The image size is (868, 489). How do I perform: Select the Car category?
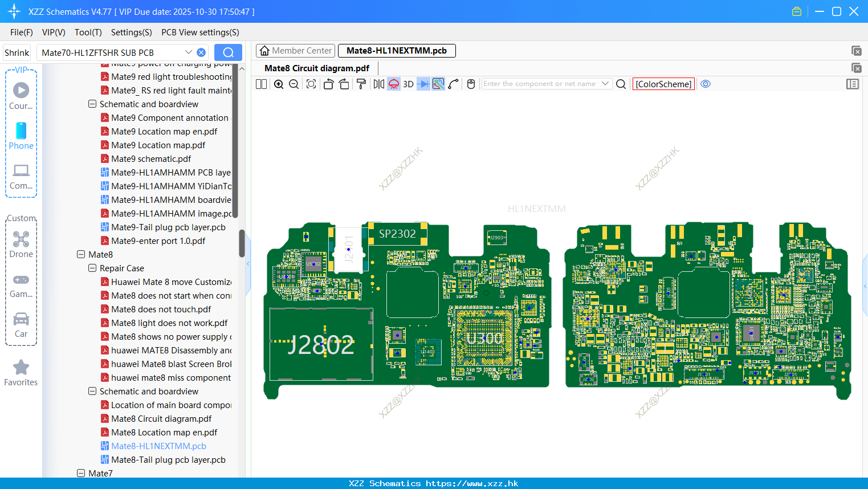21,325
